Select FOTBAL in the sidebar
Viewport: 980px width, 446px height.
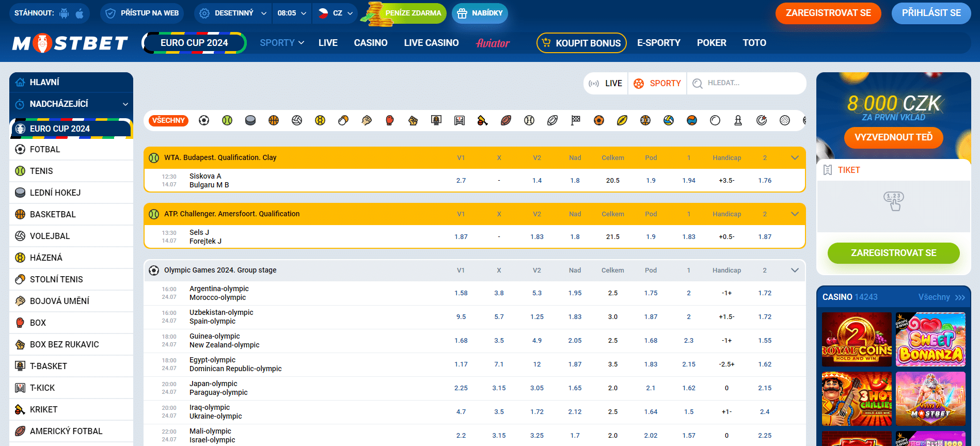(71, 149)
